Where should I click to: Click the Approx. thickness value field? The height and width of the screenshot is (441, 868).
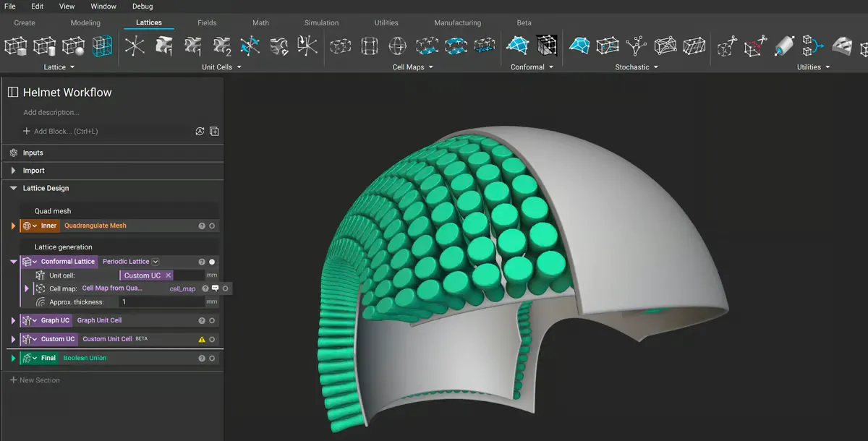(x=162, y=301)
